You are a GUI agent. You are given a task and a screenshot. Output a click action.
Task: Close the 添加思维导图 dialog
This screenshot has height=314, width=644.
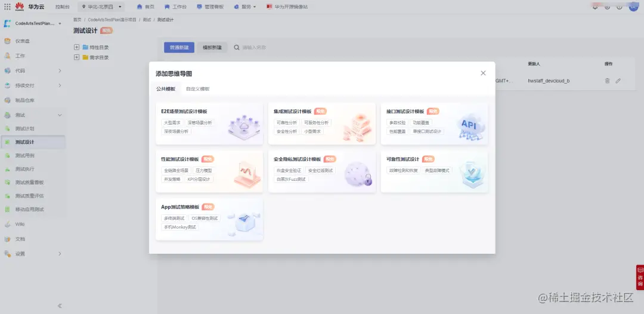point(483,73)
